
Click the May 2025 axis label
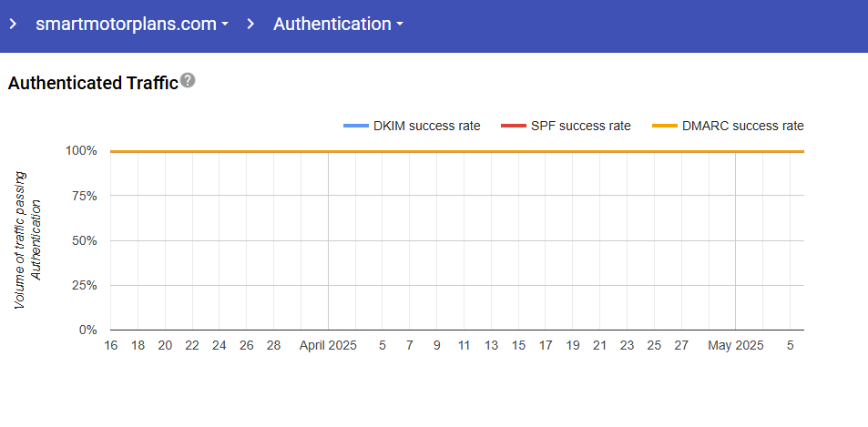(x=735, y=346)
